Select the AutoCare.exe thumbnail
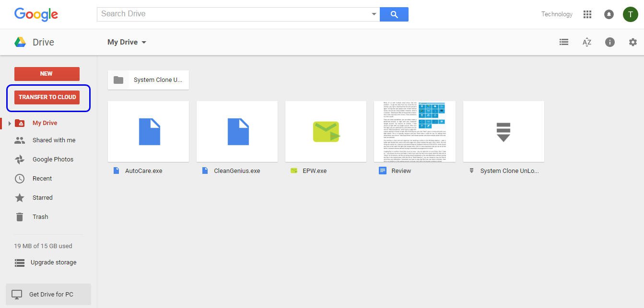644x308 pixels. point(149,131)
